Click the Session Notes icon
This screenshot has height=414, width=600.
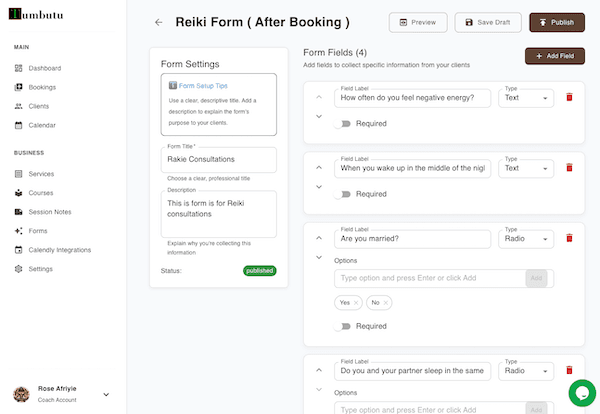[x=18, y=212]
